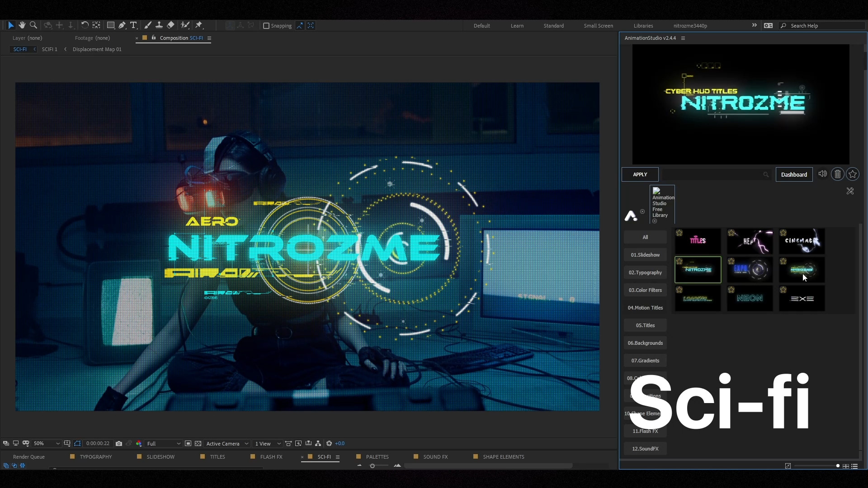This screenshot has height=488, width=868.
Task: Toggle snap to collapsed compositions option
Action: (x=311, y=25)
